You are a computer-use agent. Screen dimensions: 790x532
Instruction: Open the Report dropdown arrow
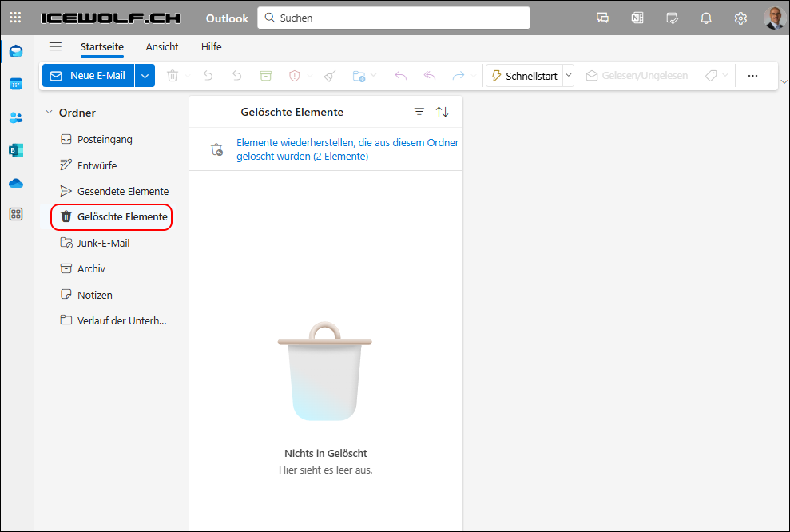coord(310,76)
